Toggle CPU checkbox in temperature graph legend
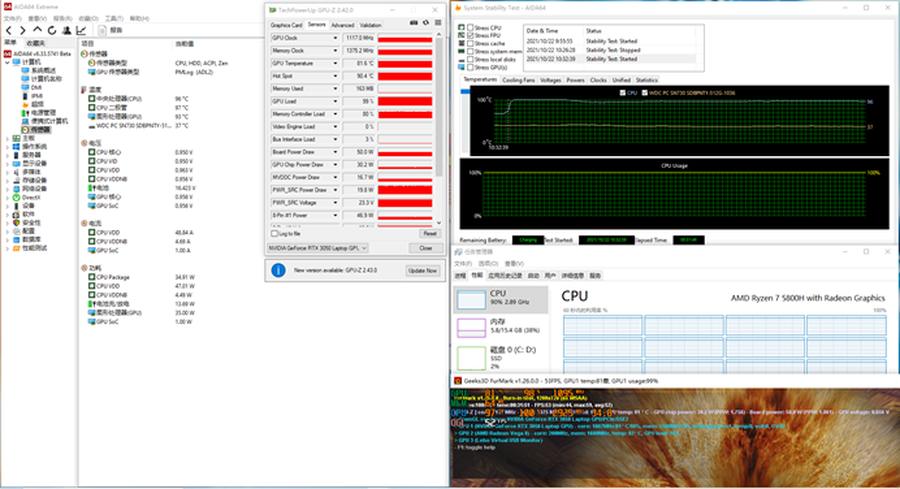The width and height of the screenshot is (900, 489). point(623,92)
